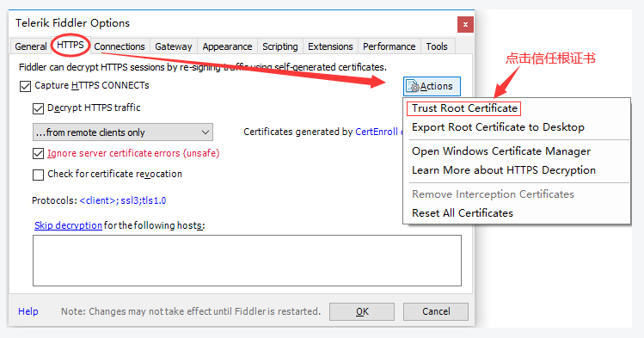The width and height of the screenshot is (644, 338).
Task: Close the Fiddler Options dialog
Action: tap(465, 25)
